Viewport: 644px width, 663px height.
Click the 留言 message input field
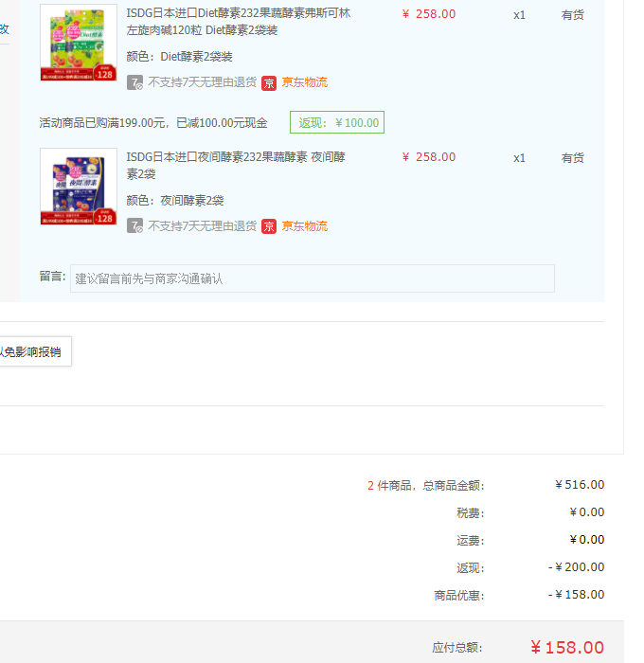click(313, 278)
